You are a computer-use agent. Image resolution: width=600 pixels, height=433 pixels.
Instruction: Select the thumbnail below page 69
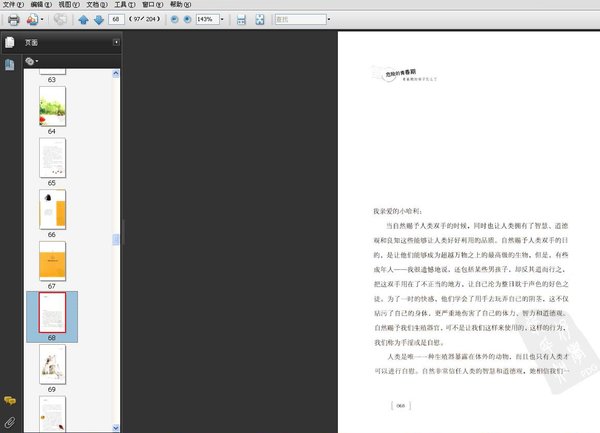[52, 414]
